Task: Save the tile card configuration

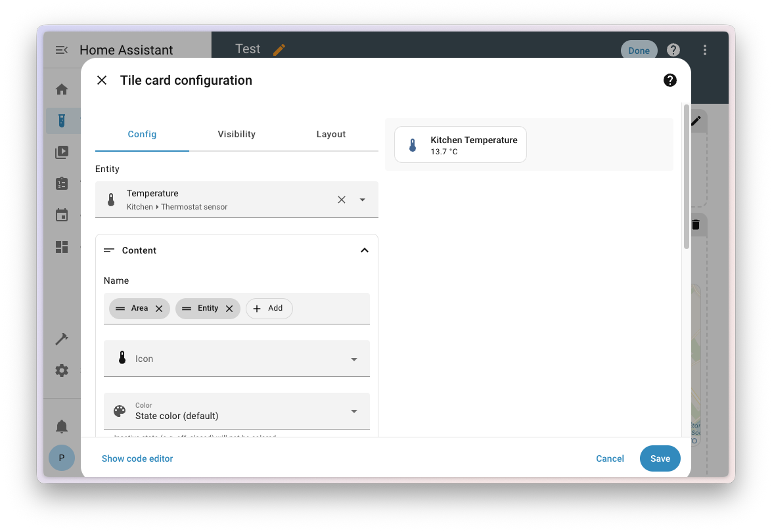Action: 660,458
